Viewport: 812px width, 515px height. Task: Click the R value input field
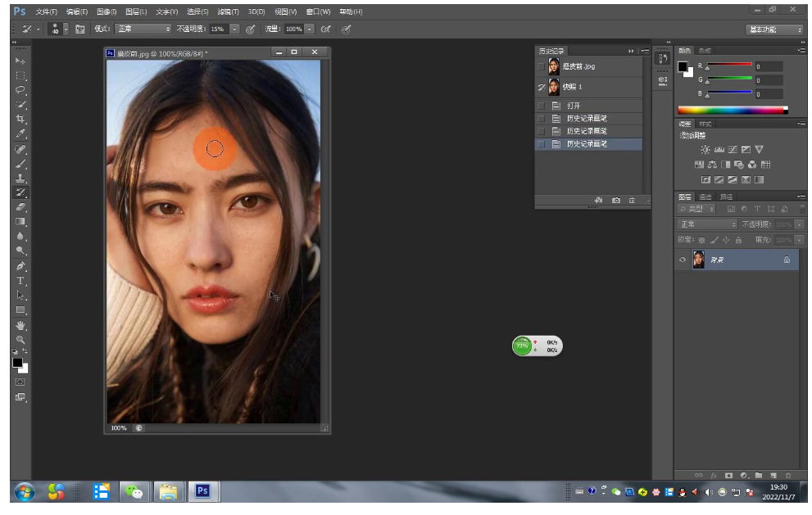click(x=769, y=66)
